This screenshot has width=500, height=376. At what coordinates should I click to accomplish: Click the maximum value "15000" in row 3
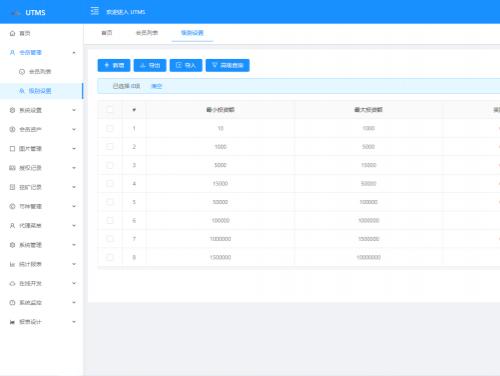pyautogui.click(x=369, y=165)
